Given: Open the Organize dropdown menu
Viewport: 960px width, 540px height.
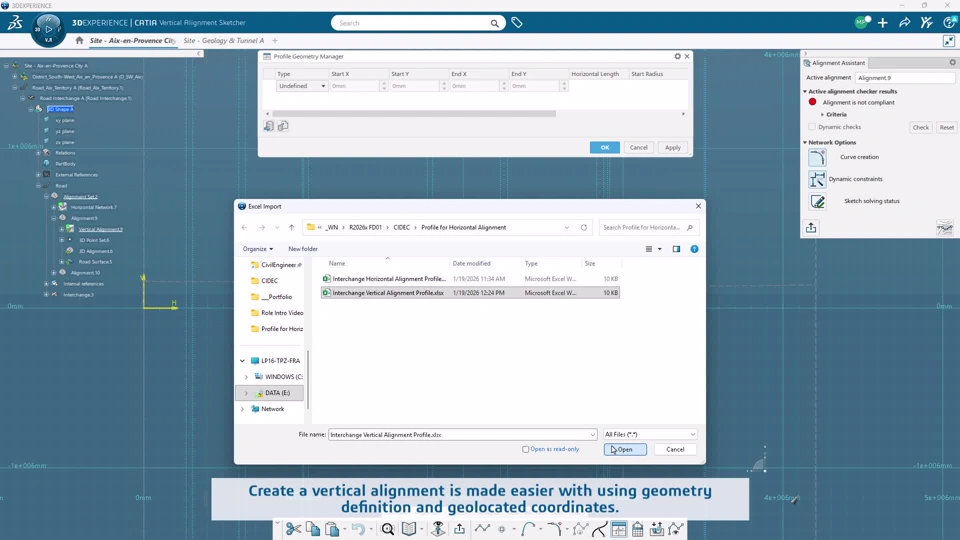Looking at the screenshot, I should click(x=258, y=249).
